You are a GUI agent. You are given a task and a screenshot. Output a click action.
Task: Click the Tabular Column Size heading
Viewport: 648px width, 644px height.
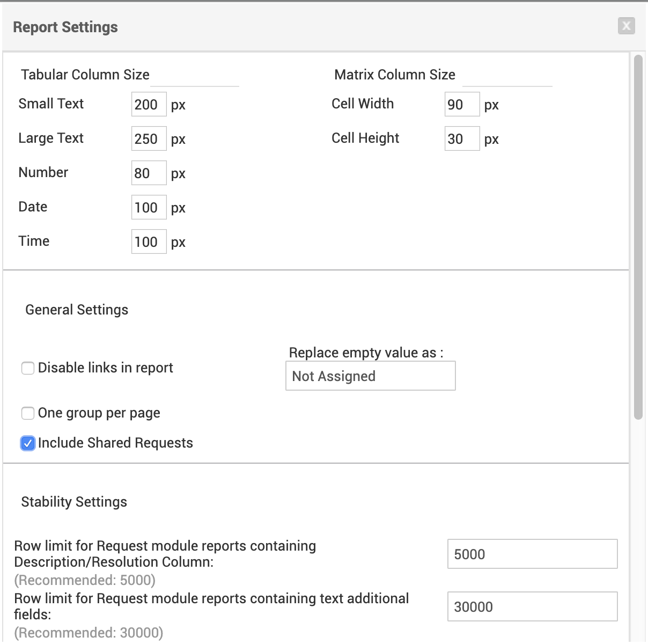[85, 75]
